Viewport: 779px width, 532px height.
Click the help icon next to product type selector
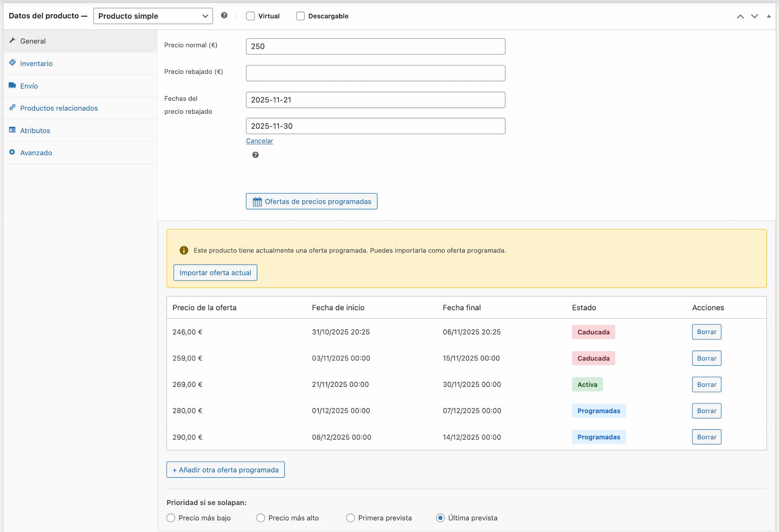coord(224,15)
